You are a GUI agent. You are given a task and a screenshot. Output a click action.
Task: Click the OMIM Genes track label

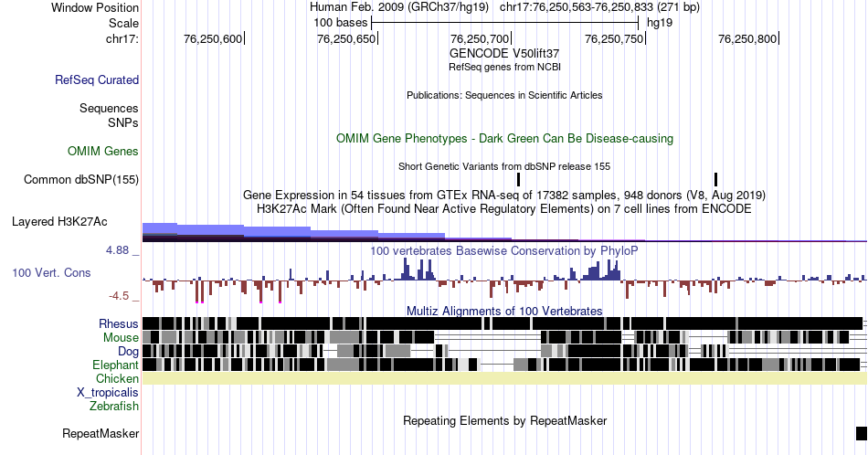tap(103, 151)
